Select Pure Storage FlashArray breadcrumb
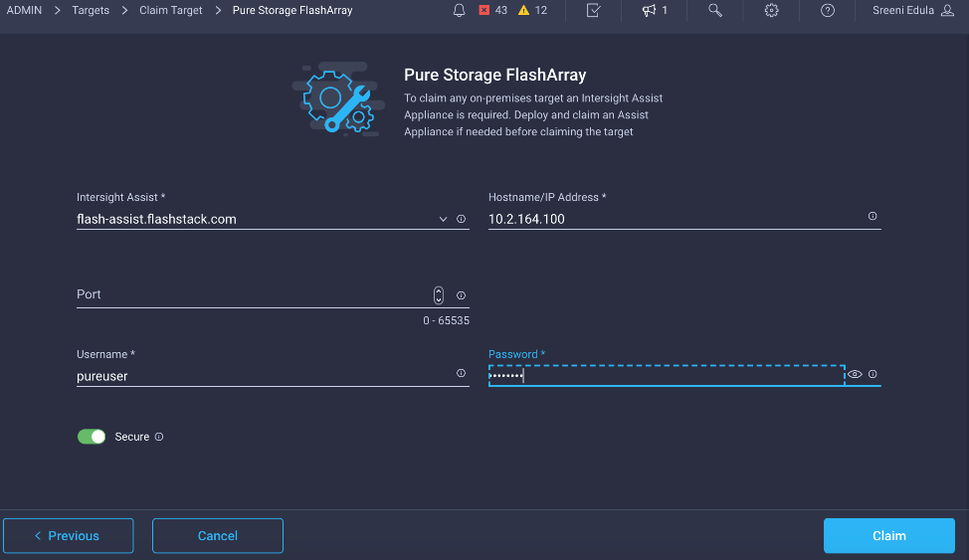The width and height of the screenshot is (969, 560). click(292, 11)
